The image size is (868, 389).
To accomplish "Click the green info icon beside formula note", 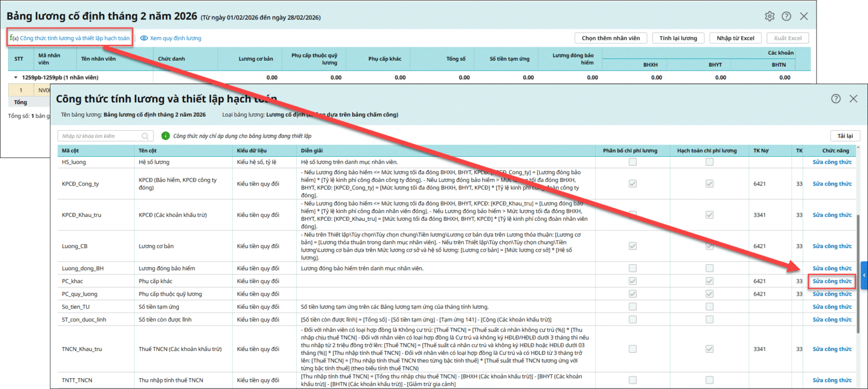I will (x=165, y=136).
